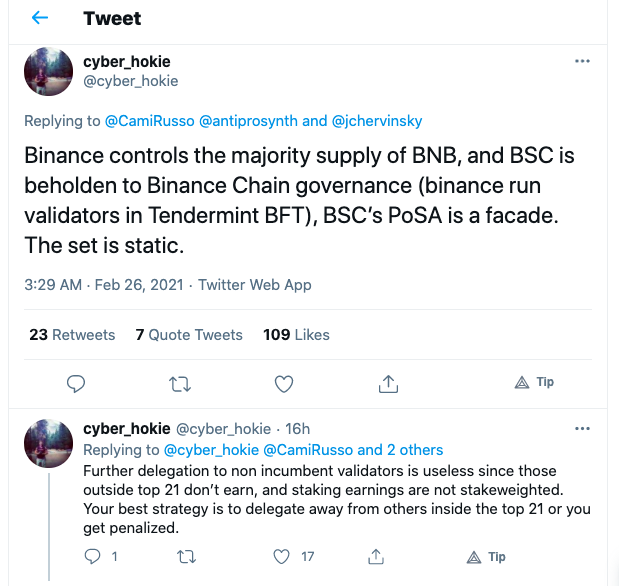View the 23 Retweets list
This screenshot has height=586, width=619.
pyautogui.click(x=72, y=335)
